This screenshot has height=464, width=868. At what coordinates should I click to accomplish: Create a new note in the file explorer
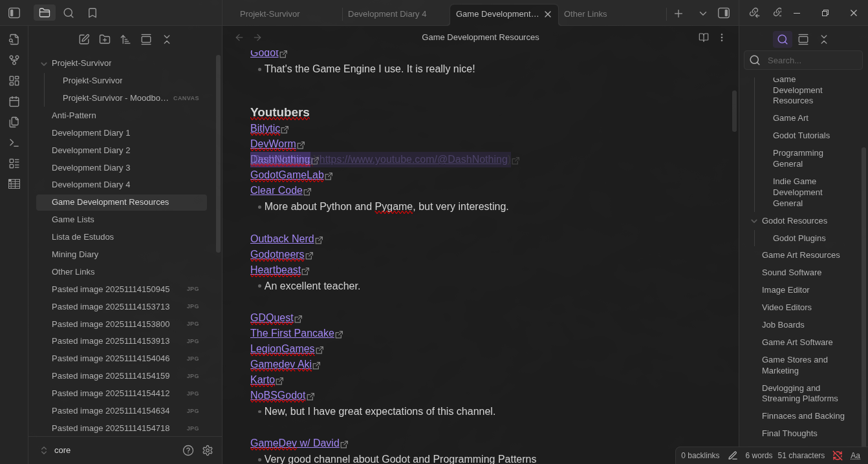pyautogui.click(x=84, y=39)
